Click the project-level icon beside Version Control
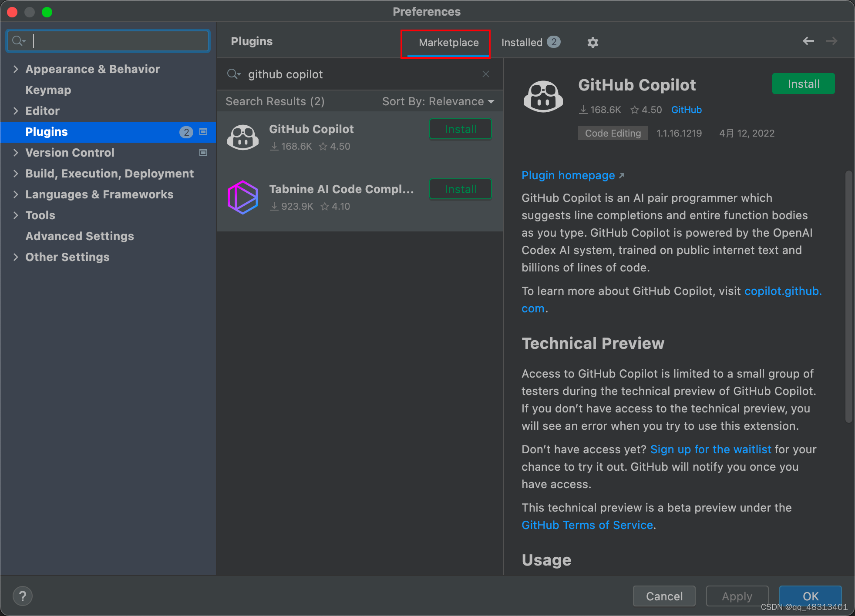The height and width of the screenshot is (616, 855). click(203, 152)
